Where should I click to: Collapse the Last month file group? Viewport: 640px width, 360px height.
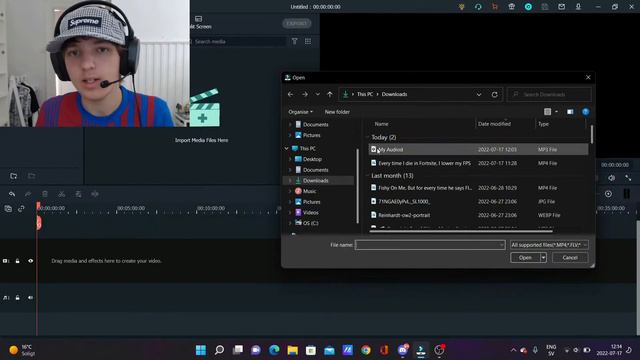[x=367, y=176]
